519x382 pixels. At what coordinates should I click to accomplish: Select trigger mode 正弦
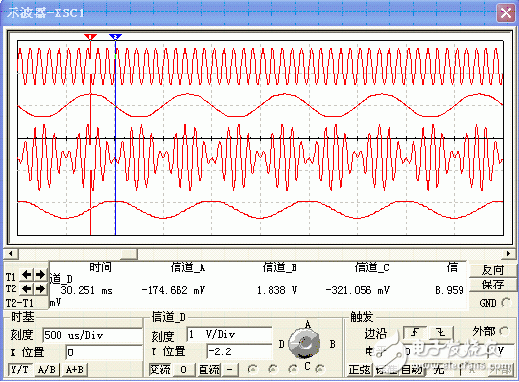pyautogui.click(x=360, y=370)
